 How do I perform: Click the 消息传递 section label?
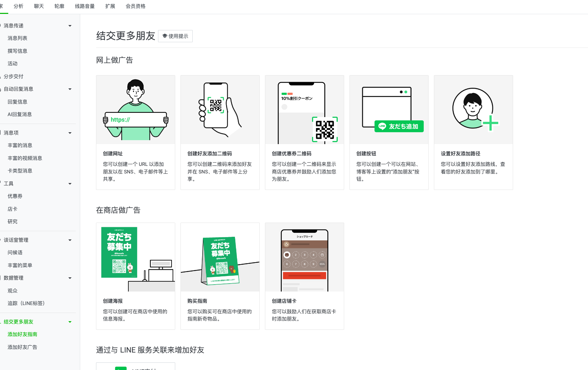pyautogui.click(x=14, y=26)
